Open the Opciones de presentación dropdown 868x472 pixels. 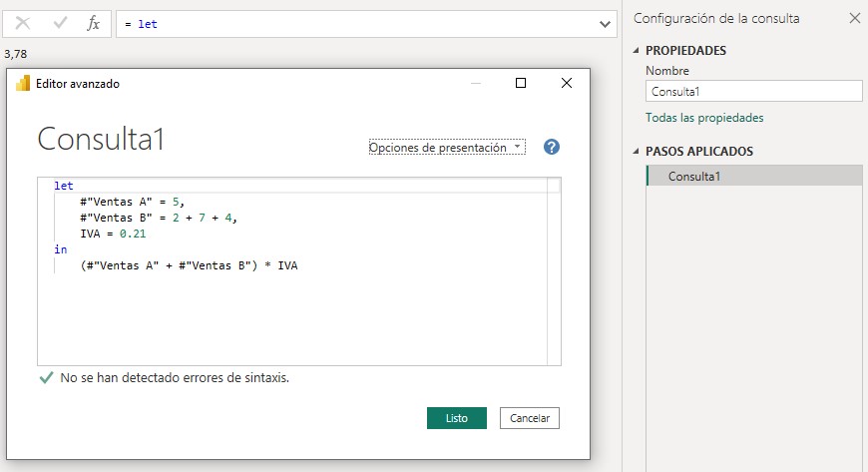pos(447,148)
